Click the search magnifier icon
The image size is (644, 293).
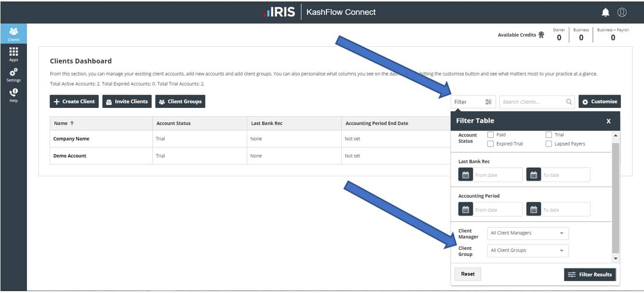(x=569, y=102)
